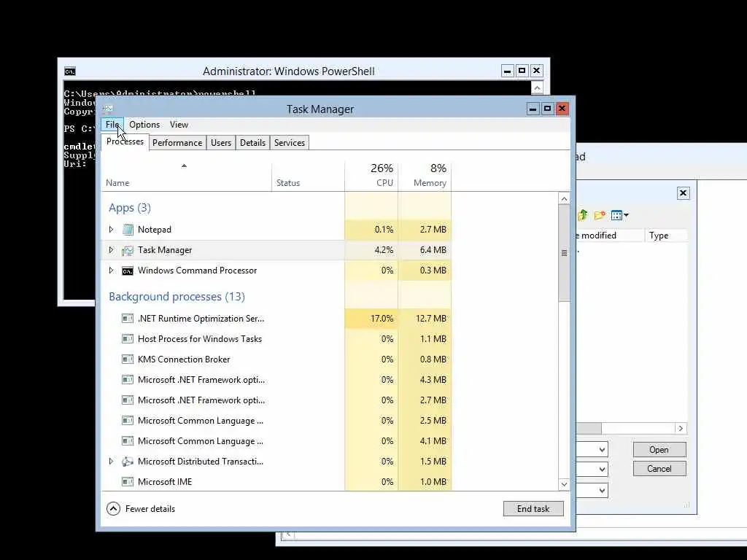Click the 12.7 MB memory value
747x560 pixels.
point(425,319)
